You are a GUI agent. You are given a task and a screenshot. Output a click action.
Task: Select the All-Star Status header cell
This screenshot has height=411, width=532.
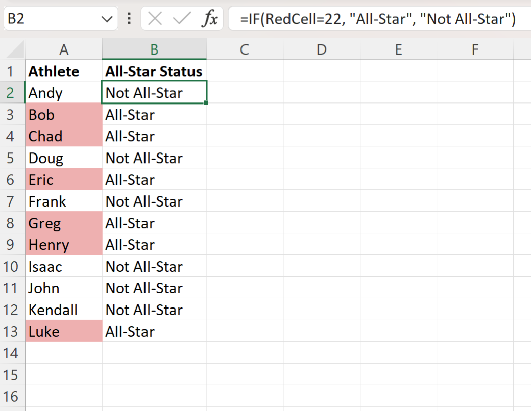click(154, 71)
